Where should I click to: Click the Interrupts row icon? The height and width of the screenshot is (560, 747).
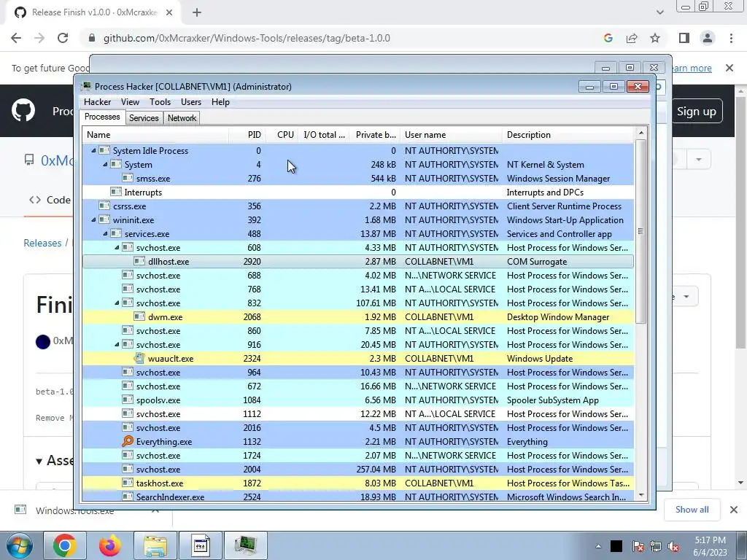tap(116, 192)
